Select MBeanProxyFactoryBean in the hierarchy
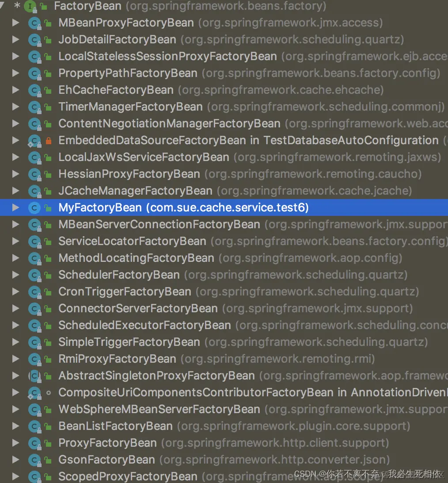 pyautogui.click(x=224, y=23)
